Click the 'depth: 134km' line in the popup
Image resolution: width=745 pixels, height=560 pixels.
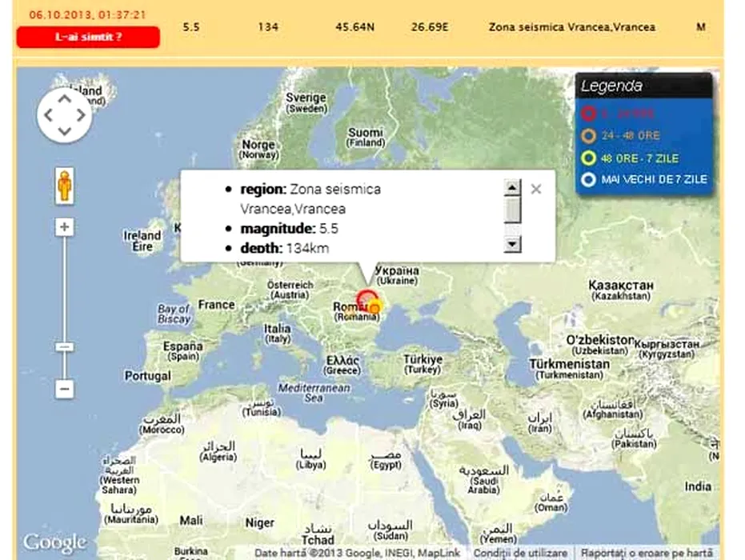click(285, 248)
